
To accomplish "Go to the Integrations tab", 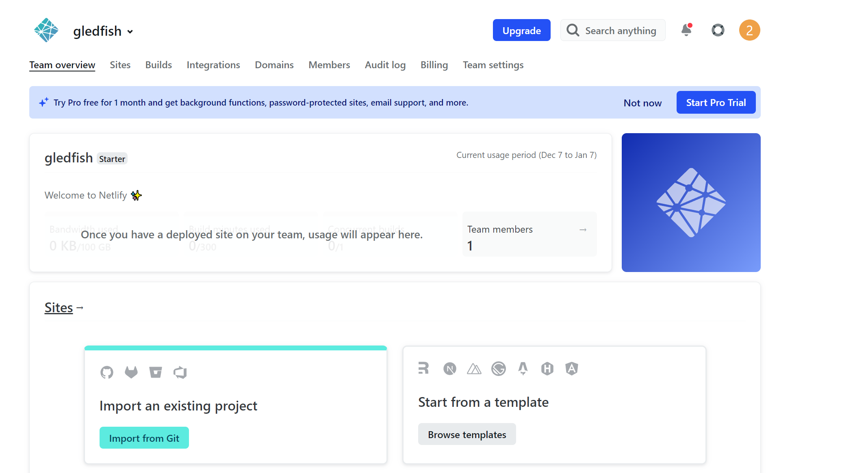I will (213, 65).
